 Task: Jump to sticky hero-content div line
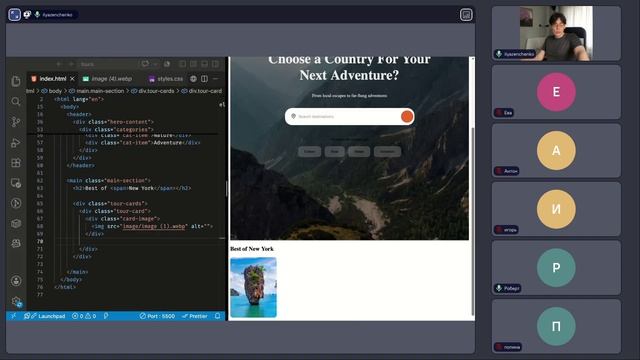point(113,122)
